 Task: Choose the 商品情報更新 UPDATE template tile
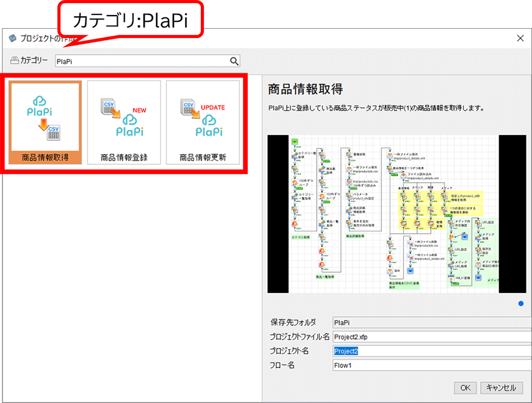(x=203, y=123)
